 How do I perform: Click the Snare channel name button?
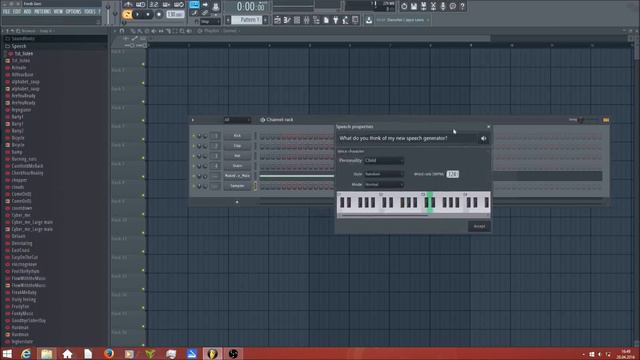(237, 166)
